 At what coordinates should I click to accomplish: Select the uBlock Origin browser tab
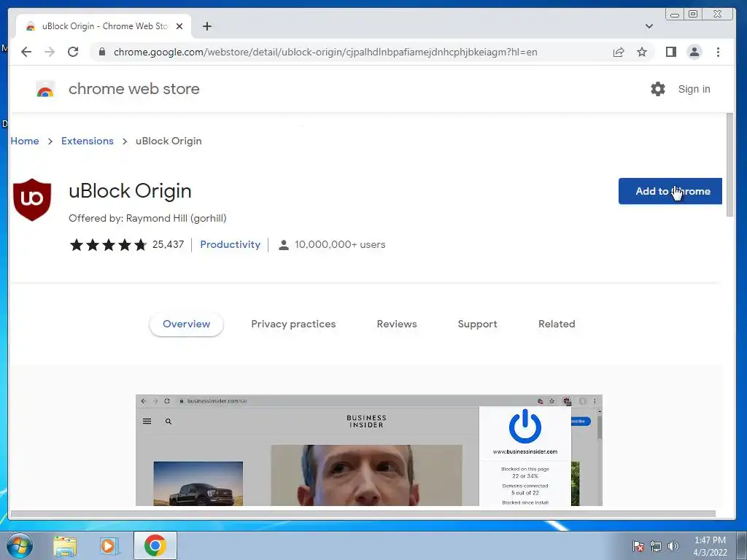(104, 26)
